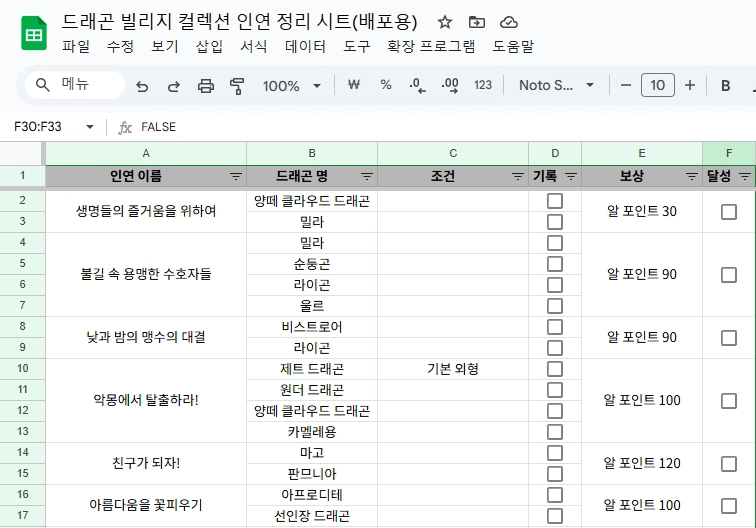Open the filter dropdown on 인연 이름 header

point(236,176)
